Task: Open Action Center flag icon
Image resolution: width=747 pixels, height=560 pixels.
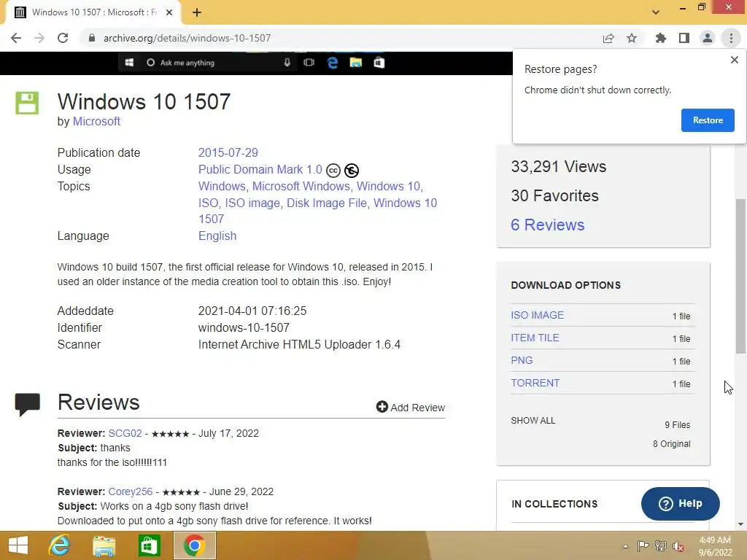Action: (x=643, y=545)
